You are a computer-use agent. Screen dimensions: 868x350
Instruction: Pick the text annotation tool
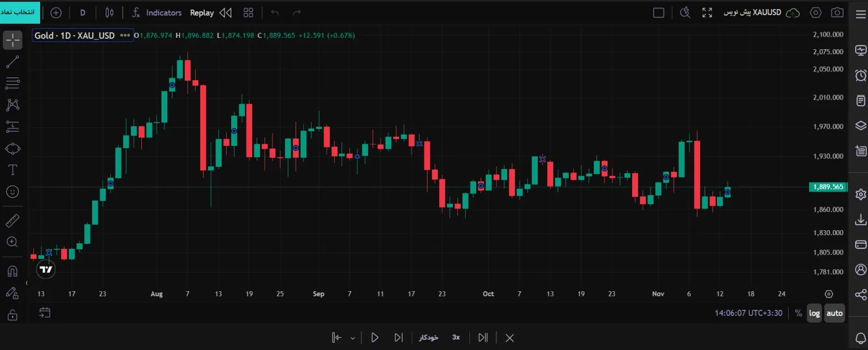pos(12,170)
